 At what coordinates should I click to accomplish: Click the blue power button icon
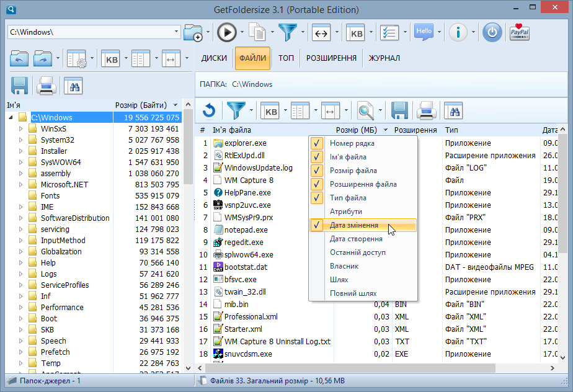[x=492, y=32]
